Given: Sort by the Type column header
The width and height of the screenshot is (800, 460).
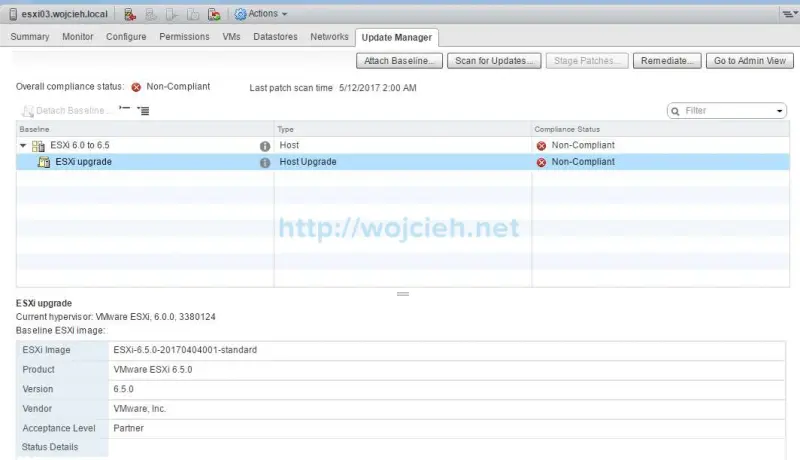Looking at the screenshot, I should (x=403, y=129).
